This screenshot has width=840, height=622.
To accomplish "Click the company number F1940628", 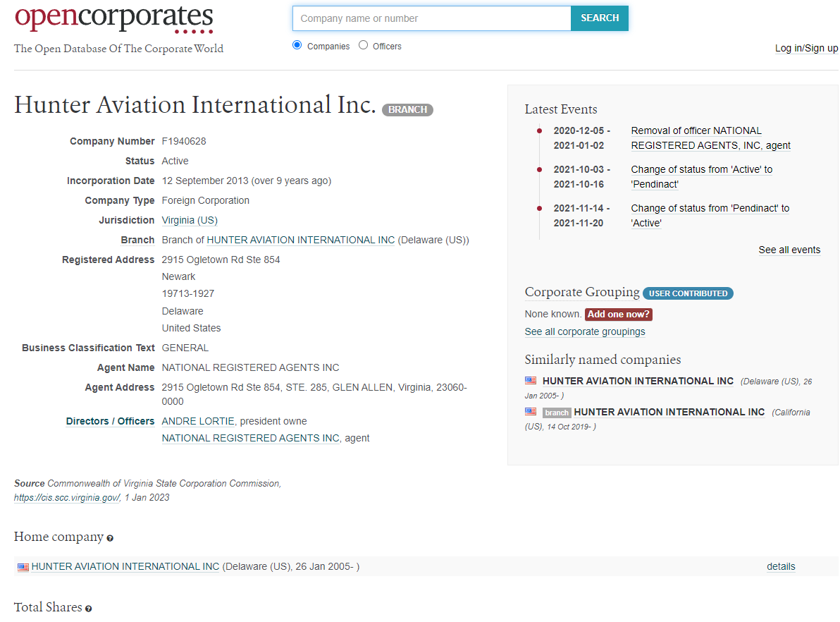I will tap(184, 142).
